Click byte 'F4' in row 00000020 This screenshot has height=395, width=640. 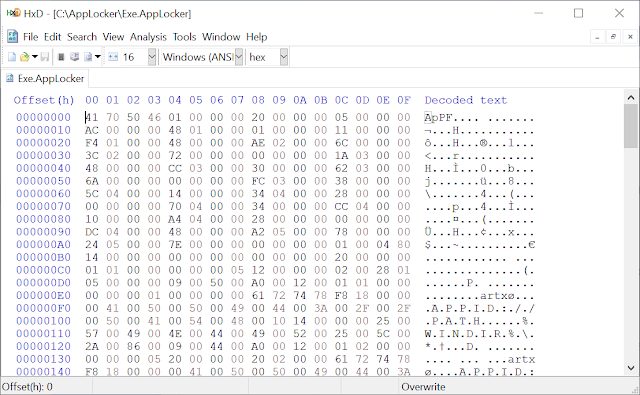[x=91, y=143]
